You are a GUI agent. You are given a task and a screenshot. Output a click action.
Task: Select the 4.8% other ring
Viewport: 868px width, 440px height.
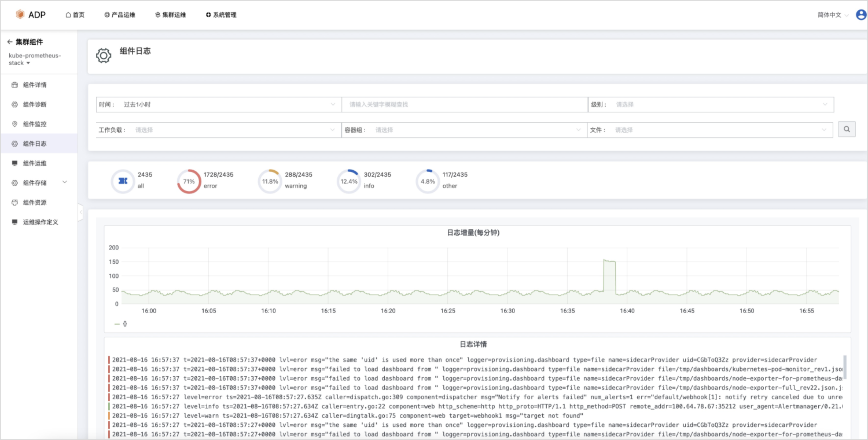coord(427,181)
